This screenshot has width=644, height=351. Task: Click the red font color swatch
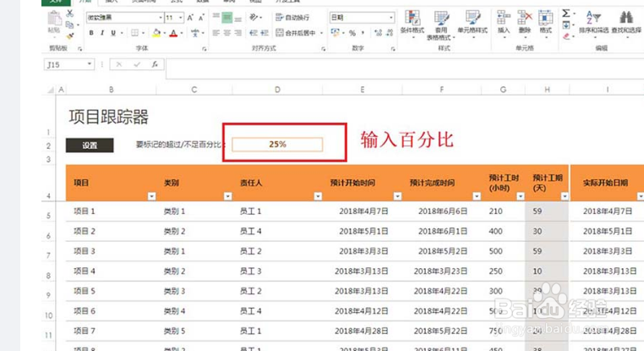[x=173, y=33]
